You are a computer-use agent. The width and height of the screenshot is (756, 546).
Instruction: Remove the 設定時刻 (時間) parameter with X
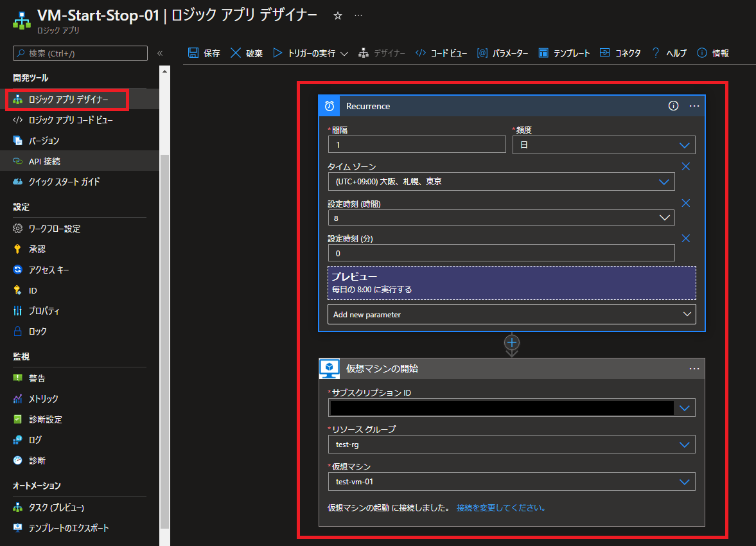pos(685,203)
